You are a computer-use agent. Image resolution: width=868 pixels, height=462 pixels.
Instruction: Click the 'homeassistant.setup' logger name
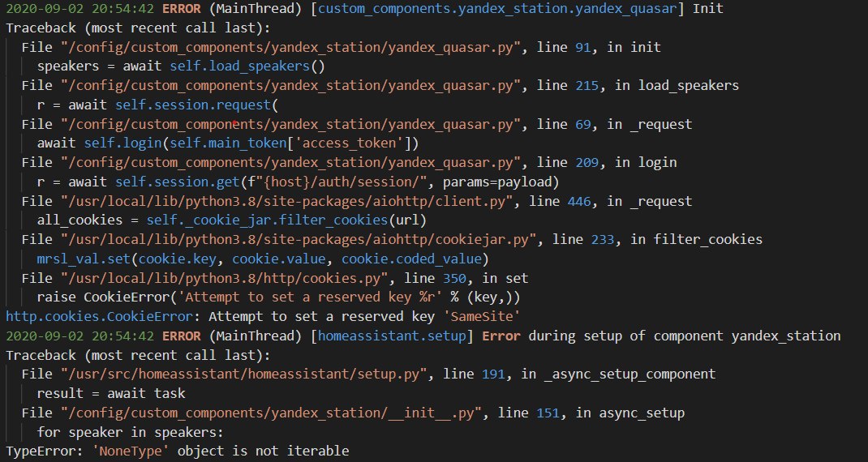coord(392,336)
